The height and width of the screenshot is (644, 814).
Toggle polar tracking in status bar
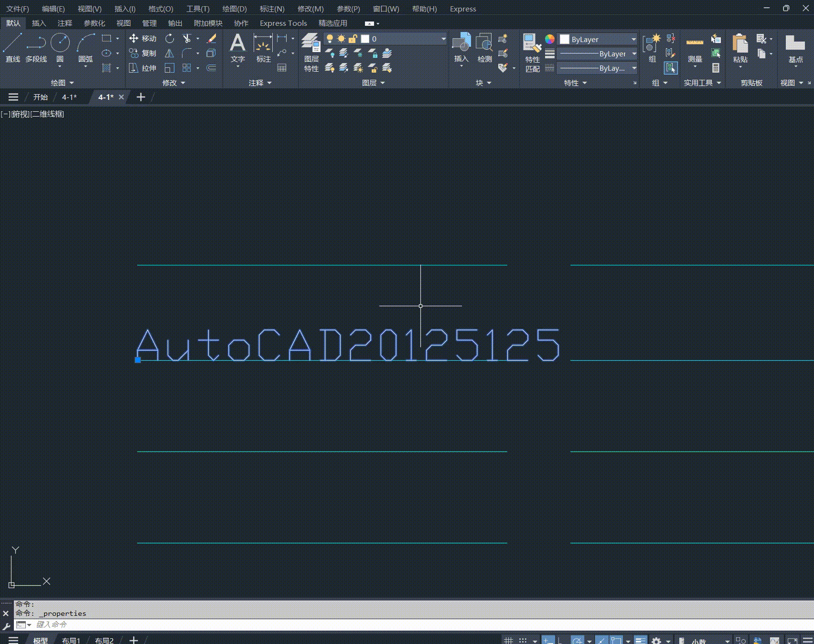tap(578, 641)
